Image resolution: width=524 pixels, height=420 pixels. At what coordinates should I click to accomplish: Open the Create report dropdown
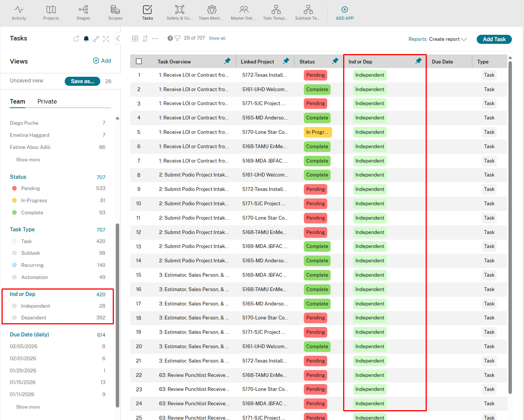pos(448,39)
